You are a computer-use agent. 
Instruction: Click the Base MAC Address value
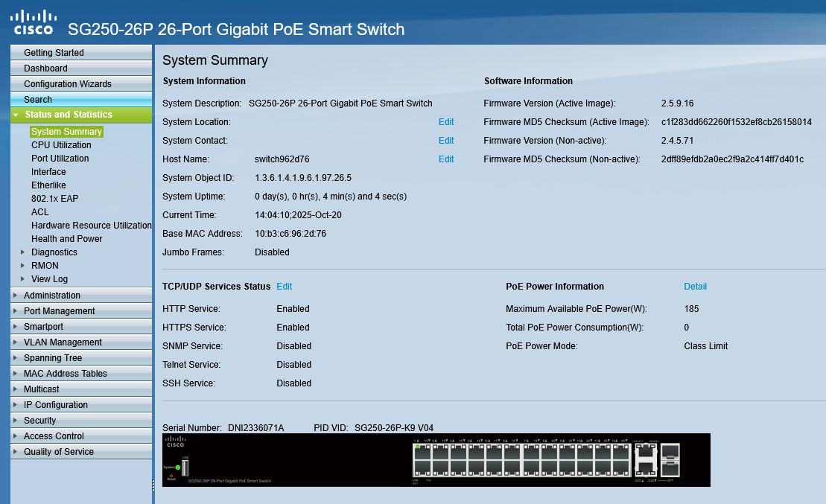290,234
